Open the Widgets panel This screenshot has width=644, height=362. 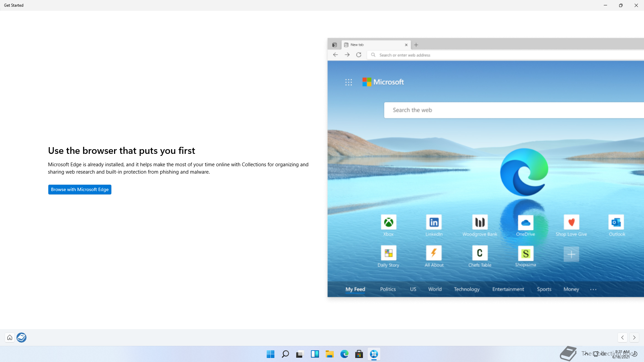click(315, 354)
